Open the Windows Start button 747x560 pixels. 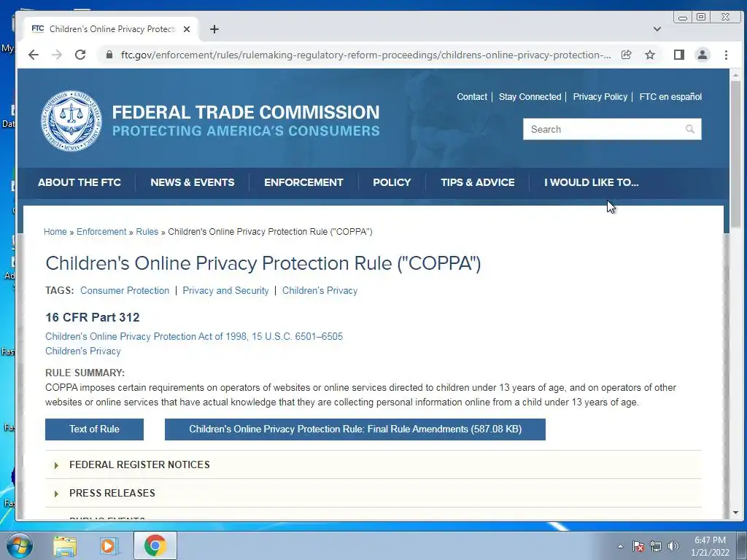pyautogui.click(x=19, y=545)
